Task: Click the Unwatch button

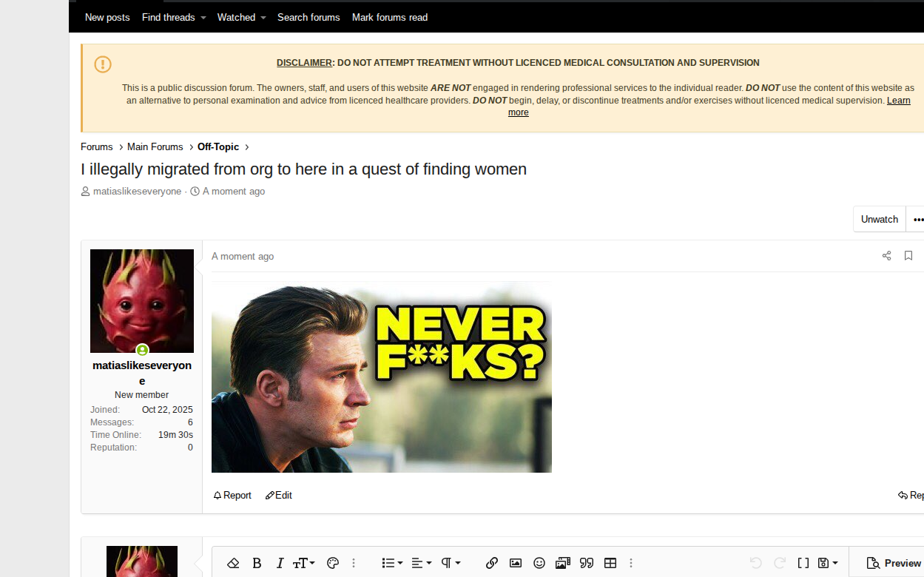Action: 879,219
